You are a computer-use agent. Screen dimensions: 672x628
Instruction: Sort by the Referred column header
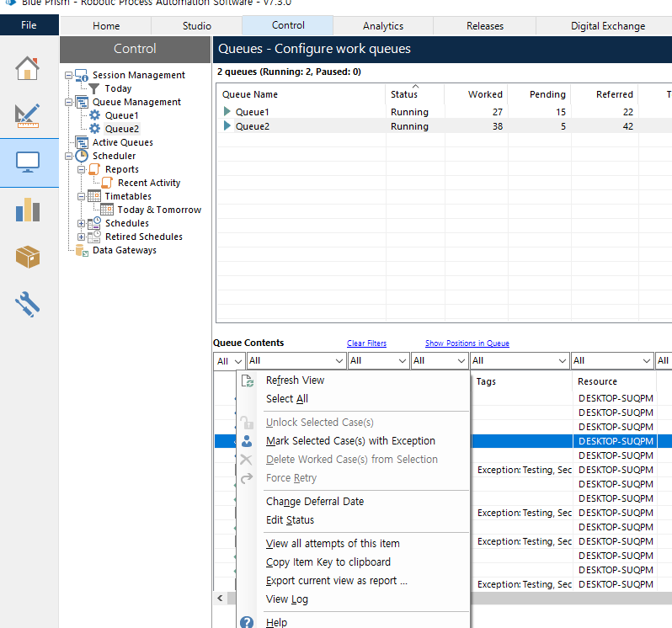(605, 94)
